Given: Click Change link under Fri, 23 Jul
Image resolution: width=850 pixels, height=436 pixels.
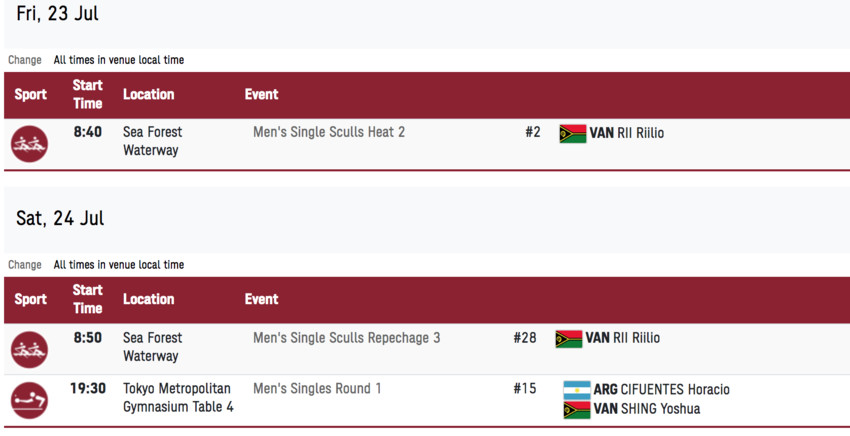Looking at the screenshot, I should 25,60.
